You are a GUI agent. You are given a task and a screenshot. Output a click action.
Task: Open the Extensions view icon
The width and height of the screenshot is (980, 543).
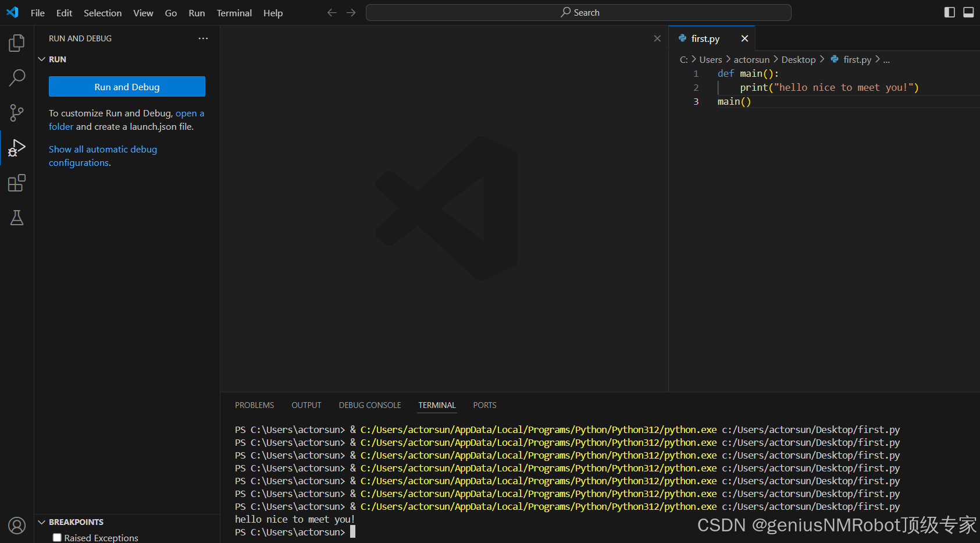[17, 183]
